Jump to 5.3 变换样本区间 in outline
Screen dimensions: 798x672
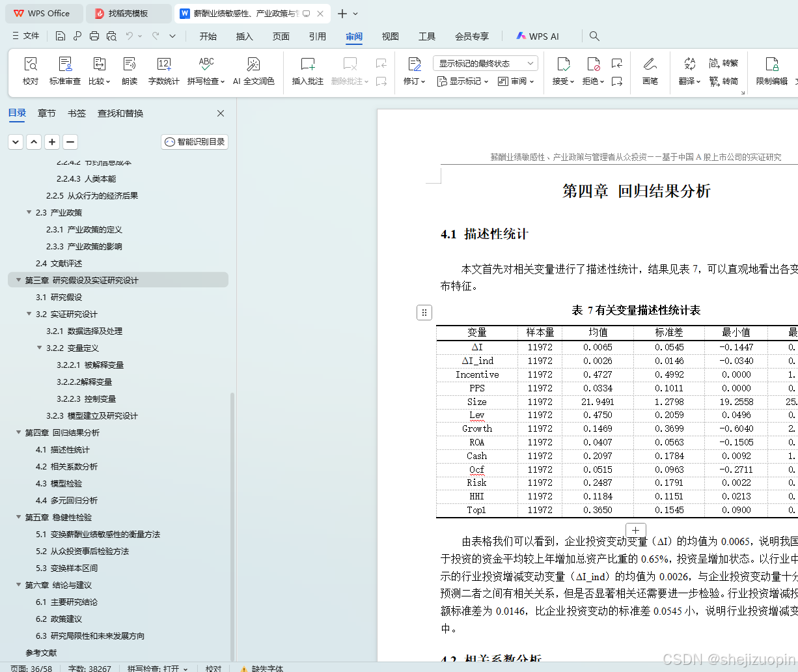[66, 568]
